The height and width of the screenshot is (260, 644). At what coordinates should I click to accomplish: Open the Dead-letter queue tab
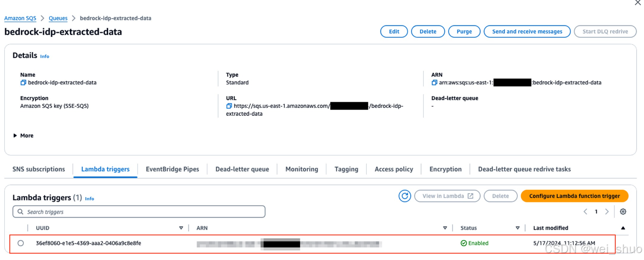pyautogui.click(x=242, y=169)
